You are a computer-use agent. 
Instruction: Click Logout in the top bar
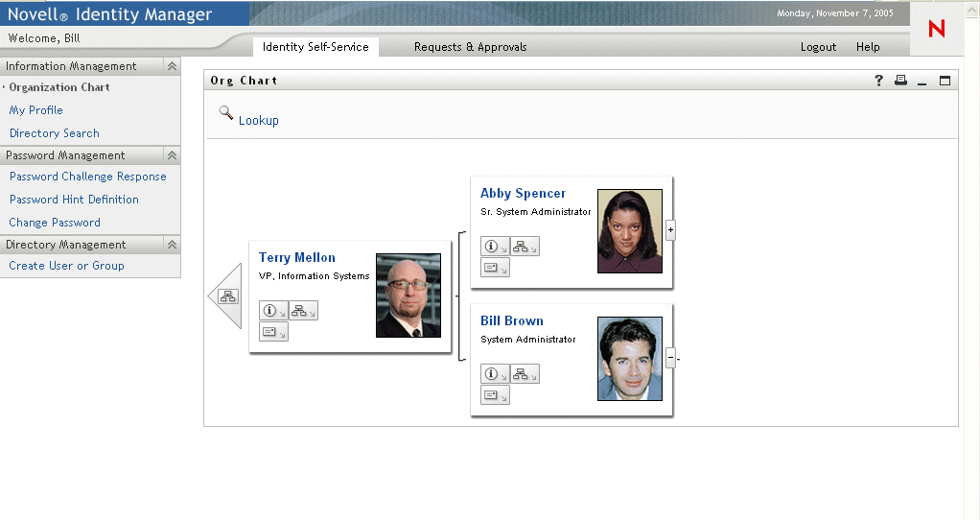point(818,47)
